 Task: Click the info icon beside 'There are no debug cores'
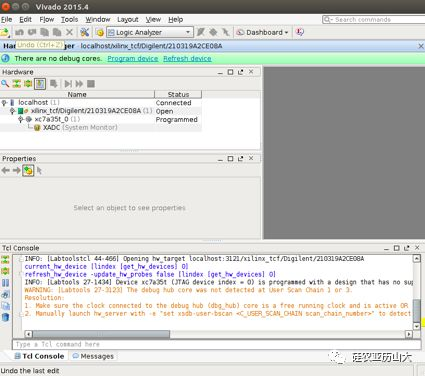pos(5,59)
